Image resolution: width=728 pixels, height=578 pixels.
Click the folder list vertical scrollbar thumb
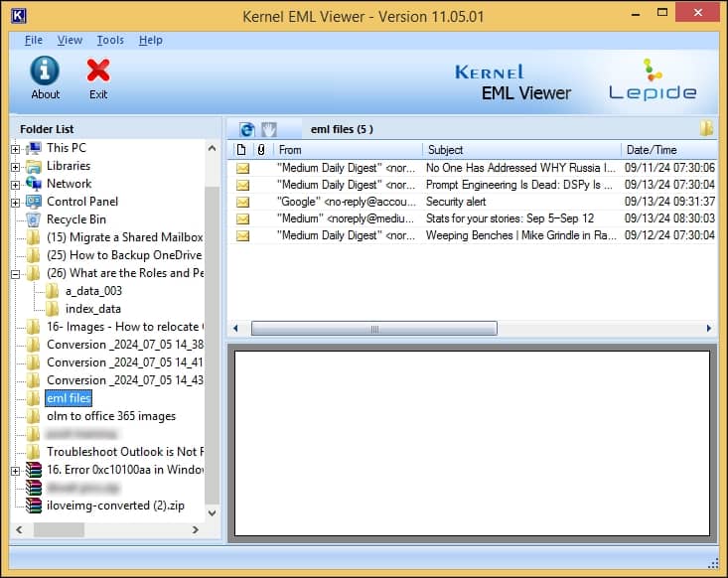pyautogui.click(x=212, y=346)
